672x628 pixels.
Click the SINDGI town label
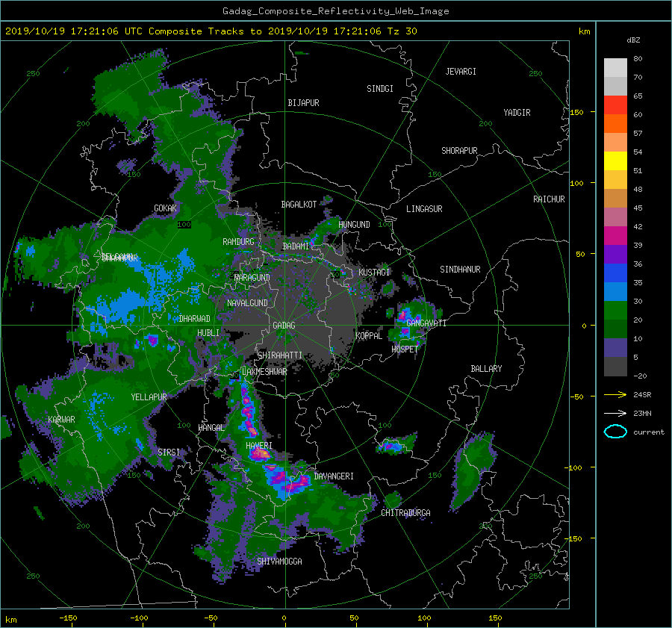[x=380, y=89]
